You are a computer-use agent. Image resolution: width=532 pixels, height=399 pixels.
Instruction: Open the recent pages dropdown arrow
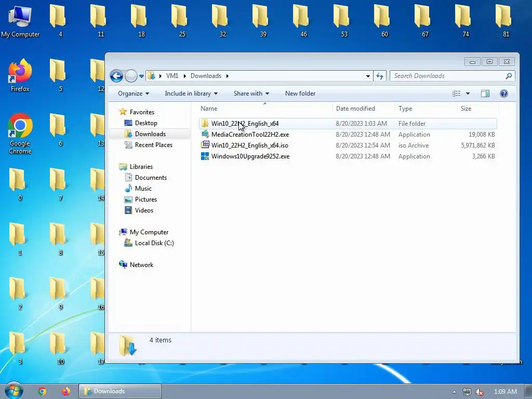[141, 76]
